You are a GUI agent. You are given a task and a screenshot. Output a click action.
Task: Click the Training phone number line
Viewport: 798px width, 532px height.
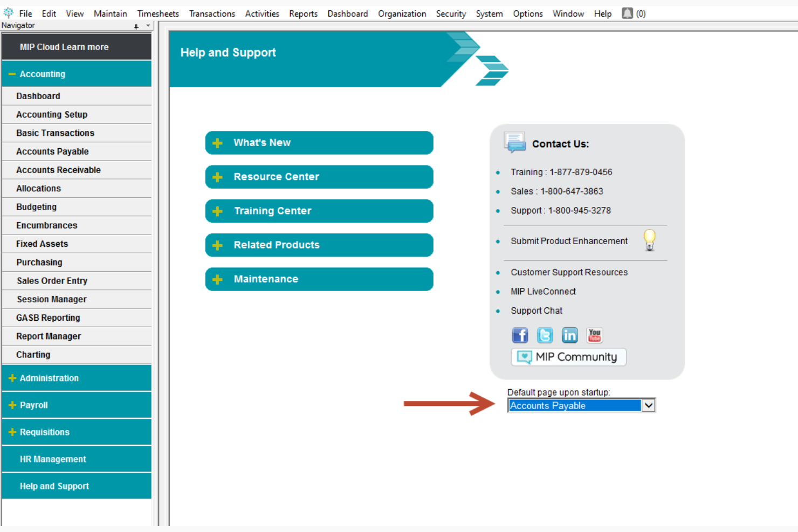pyautogui.click(x=561, y=172)
